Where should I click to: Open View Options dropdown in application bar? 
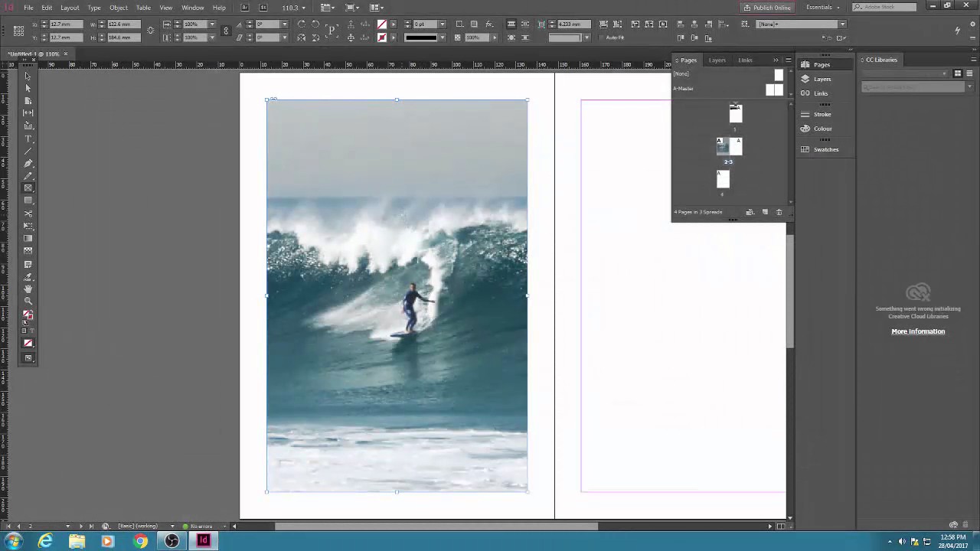[x=327, y=8]
